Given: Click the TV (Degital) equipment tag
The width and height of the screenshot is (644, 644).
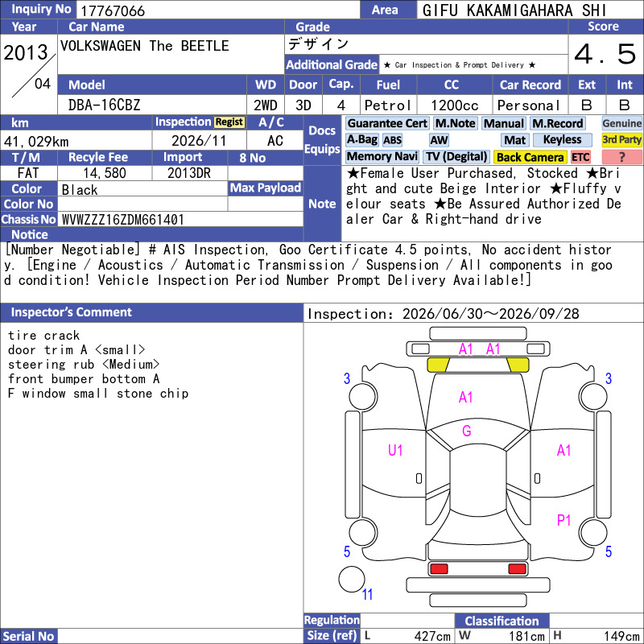Looking at the screenshot, I should pos(456,156).
